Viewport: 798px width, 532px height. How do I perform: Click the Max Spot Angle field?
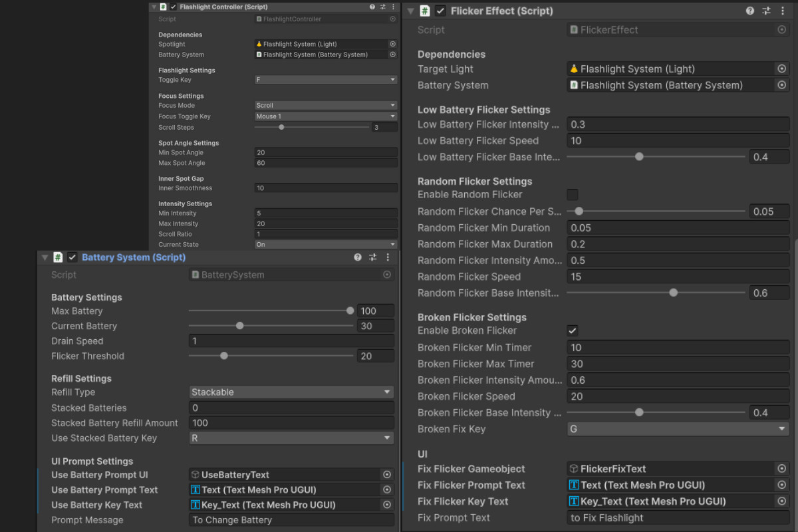point(326,163)
